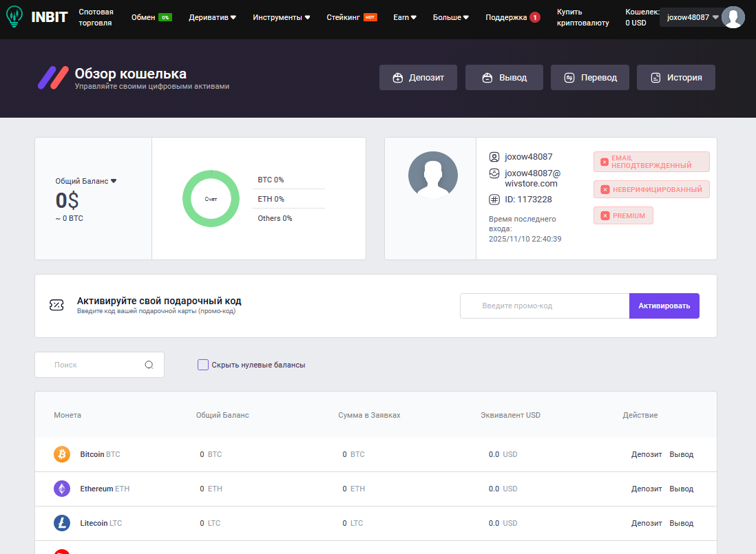
Task: Click the Ethereum coin icon
Action: coord(63,489)
